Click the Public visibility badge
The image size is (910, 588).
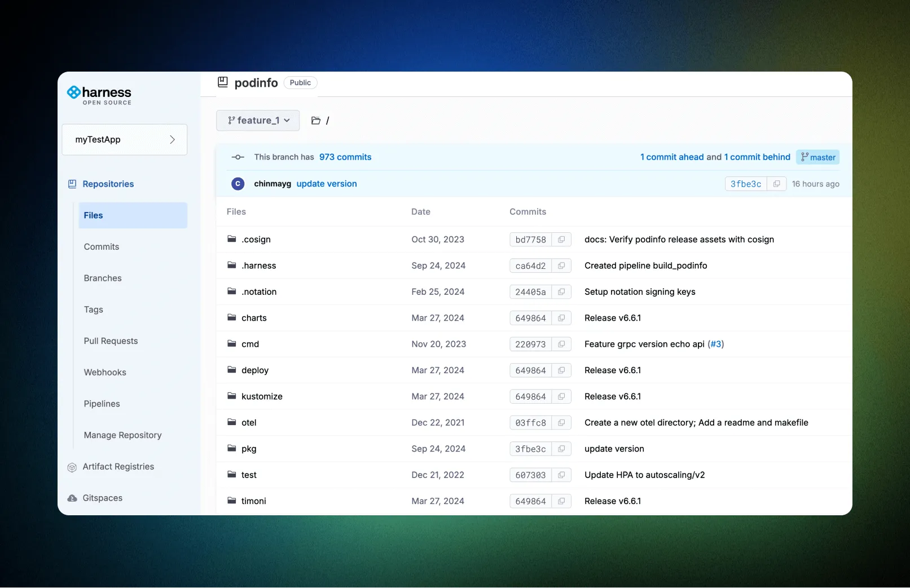tap(300, 83)
